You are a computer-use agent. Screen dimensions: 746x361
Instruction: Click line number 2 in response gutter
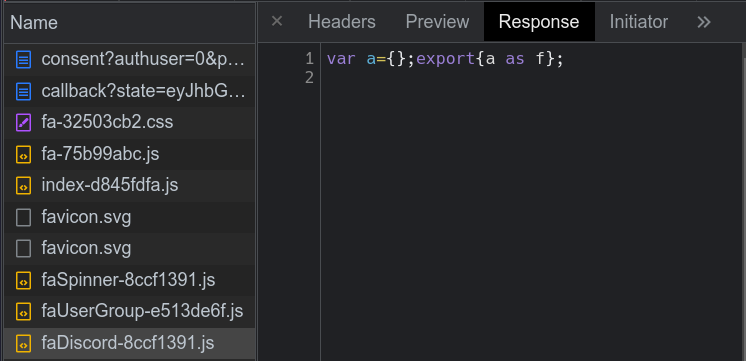[310, 77]
